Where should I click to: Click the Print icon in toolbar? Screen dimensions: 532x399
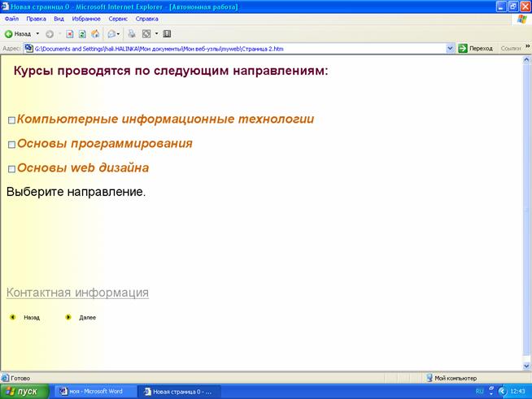[132, 34]
